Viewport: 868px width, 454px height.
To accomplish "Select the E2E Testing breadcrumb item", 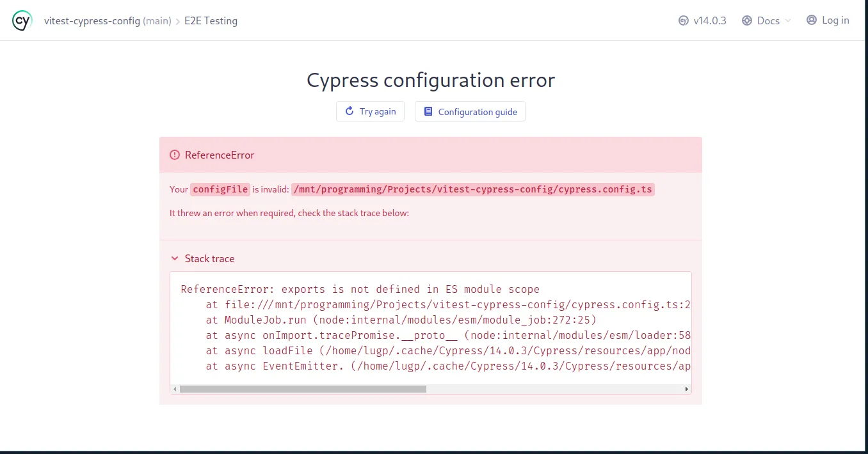I will pyautogui.click(x=211, y=20).
